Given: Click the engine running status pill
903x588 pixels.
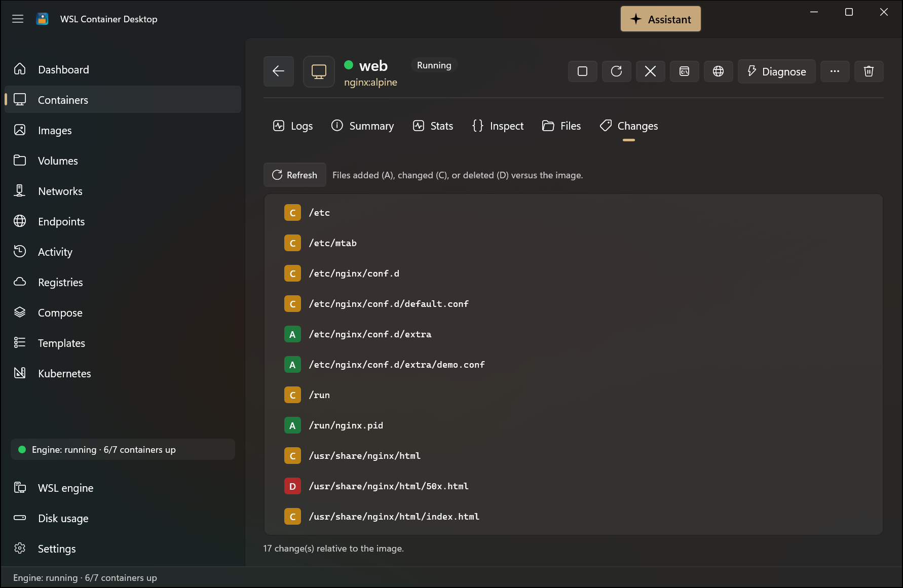Looking at the screenshot, I should tap(123, 449).
